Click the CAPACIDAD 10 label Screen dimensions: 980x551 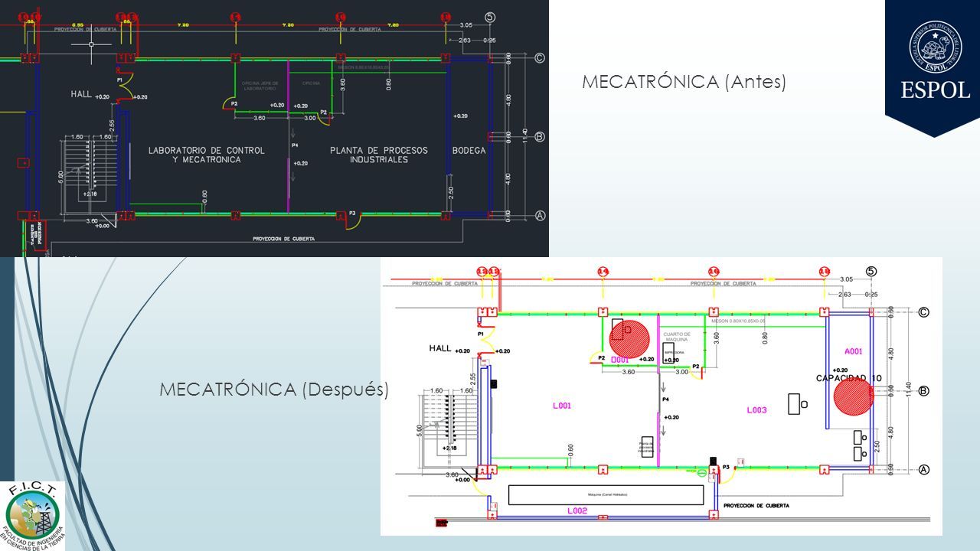point(849,378)
